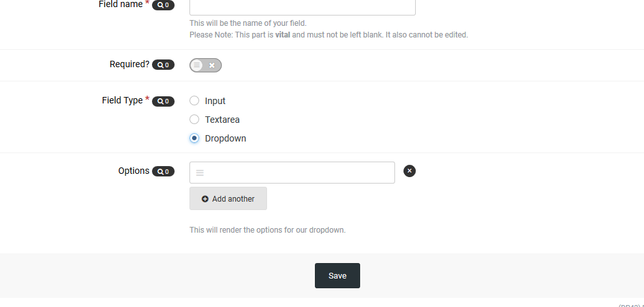The image size is (644, 307).
Task: Select the Dropdown radio button
Action: tap(194, 138)
